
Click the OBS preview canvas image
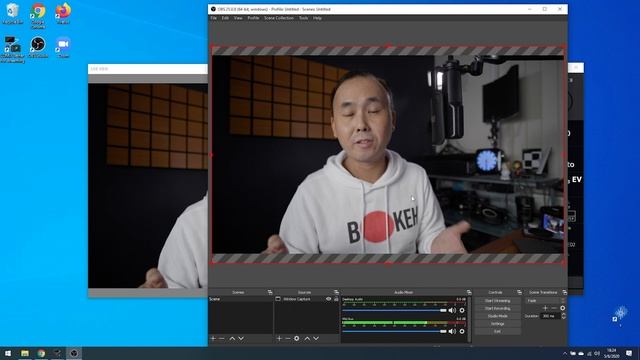(x=388, y=154)
